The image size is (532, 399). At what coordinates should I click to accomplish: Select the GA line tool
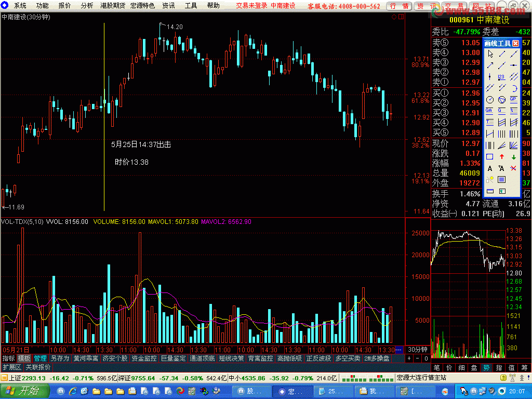pyautogui.click(x=490, y=111)
